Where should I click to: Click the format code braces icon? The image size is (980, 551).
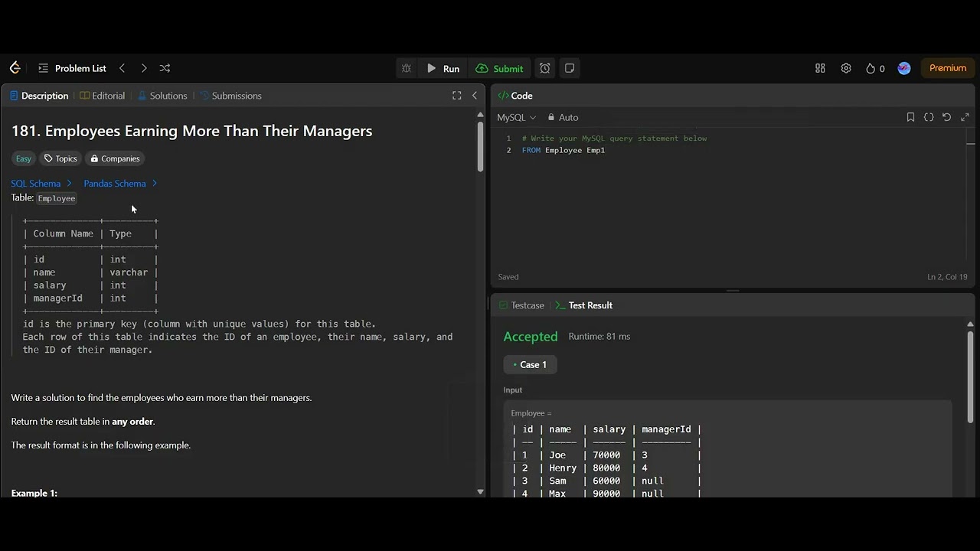tap(929, 117)
